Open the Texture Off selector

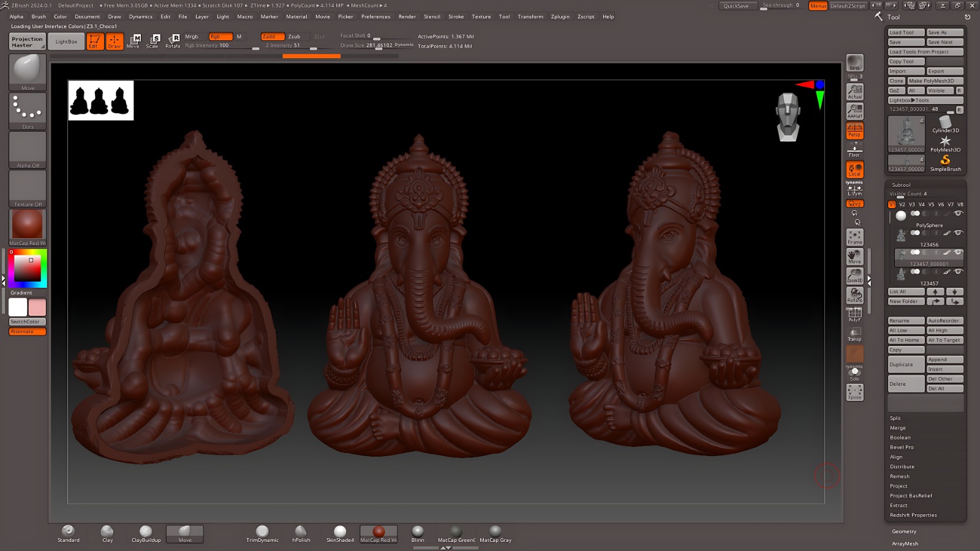28,189
